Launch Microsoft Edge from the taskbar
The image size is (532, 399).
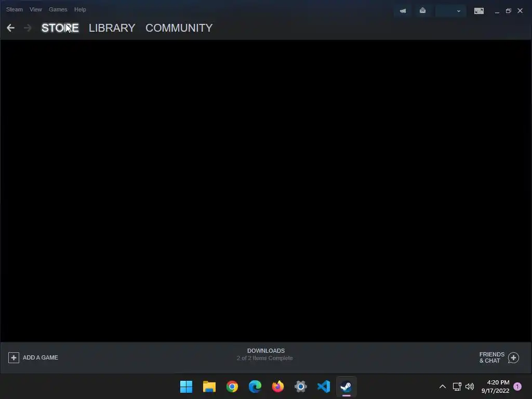coord(255,387)
